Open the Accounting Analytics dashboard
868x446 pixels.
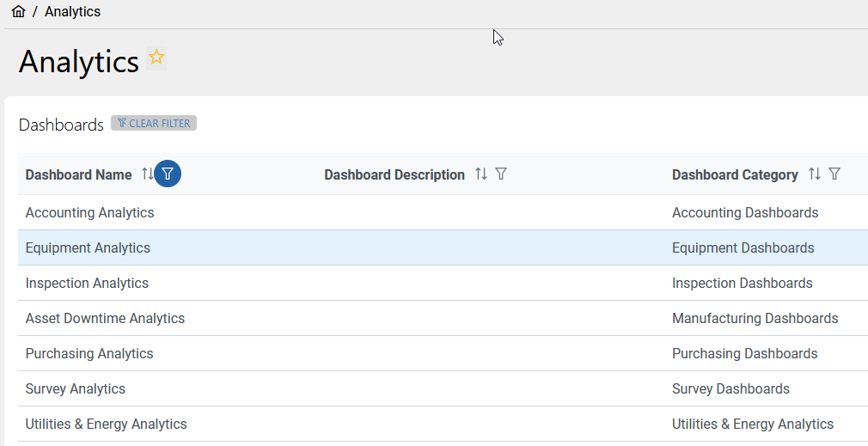click(x=89, y=212)
